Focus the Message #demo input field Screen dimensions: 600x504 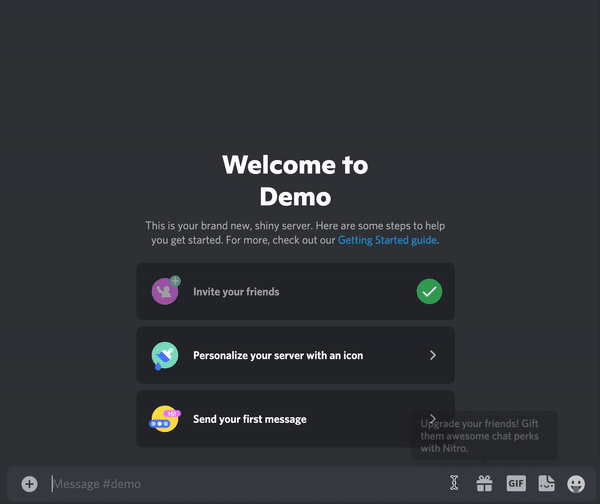point(240,484)
